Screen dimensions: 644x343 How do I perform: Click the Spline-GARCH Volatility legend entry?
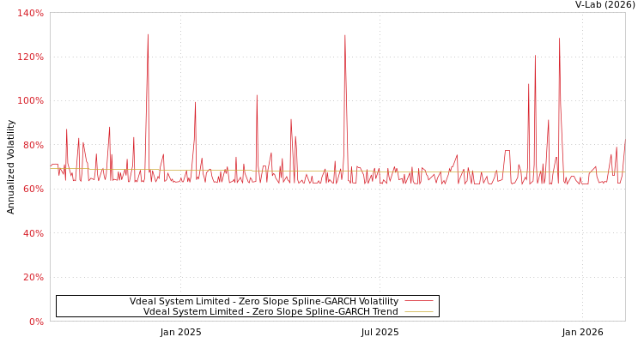264,301
